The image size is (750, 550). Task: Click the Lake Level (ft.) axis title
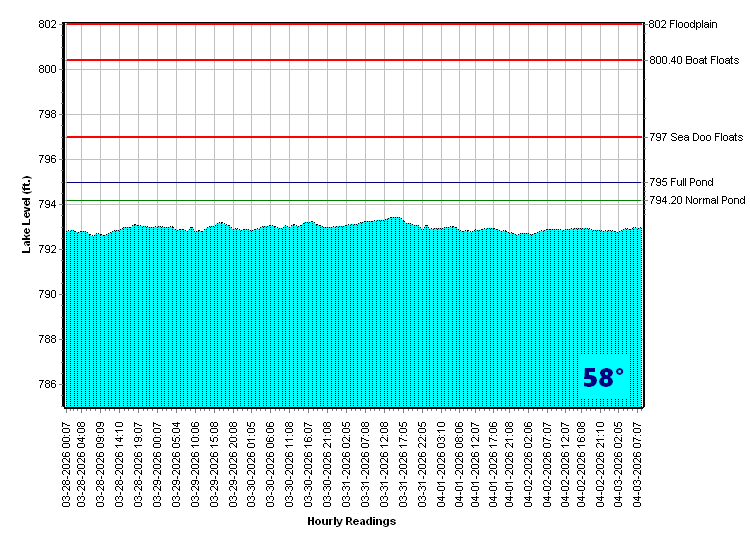coord(28,214)
